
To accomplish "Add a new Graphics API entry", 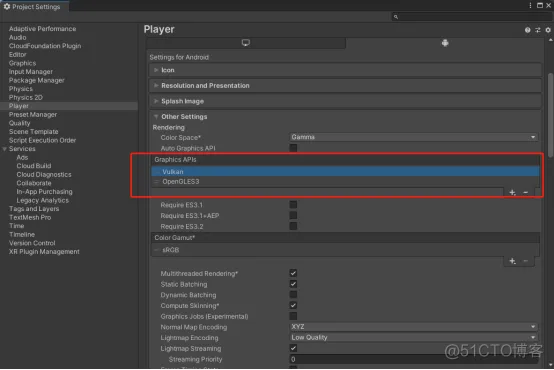I will [x=512, y=193].
